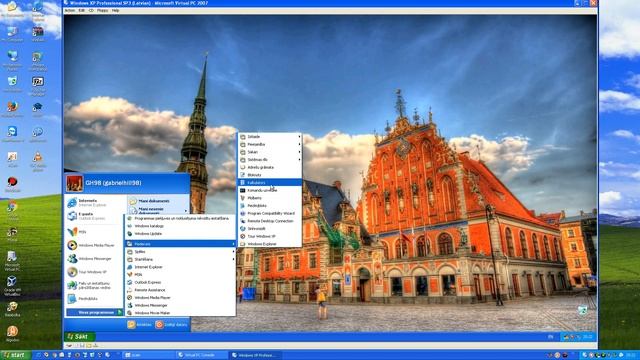This screenshot has width=640, height=360.
Task: Click Atteikties log off button
Action: click(x=139, y=324)
